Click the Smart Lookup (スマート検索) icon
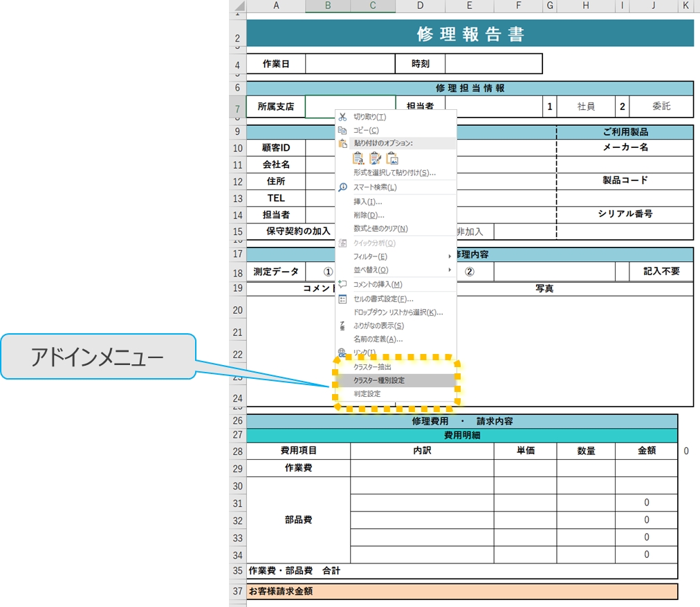The width and height of the screenshot is (700, 607). coord(342,187)
